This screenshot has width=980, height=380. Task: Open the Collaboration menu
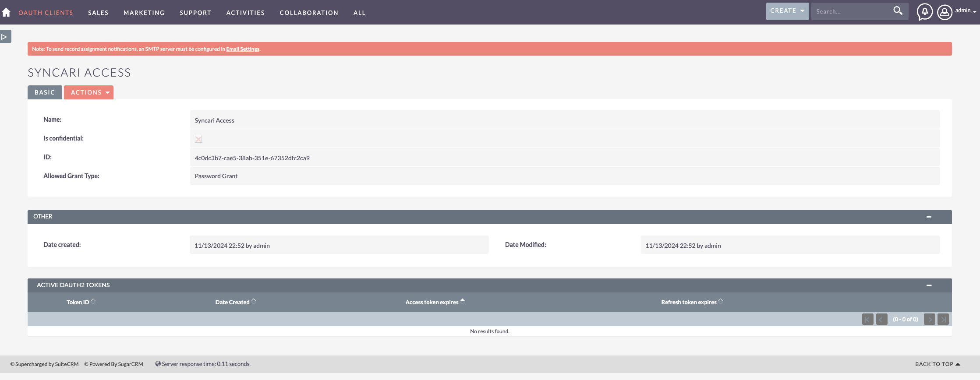pos(309,13)
